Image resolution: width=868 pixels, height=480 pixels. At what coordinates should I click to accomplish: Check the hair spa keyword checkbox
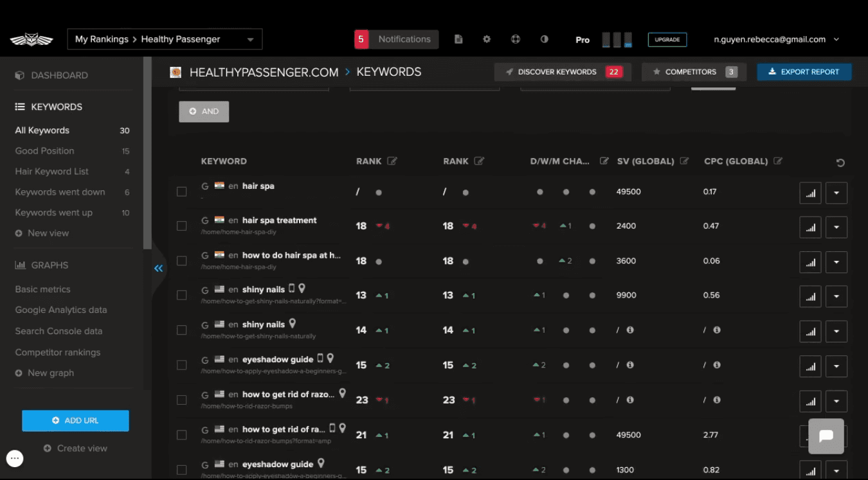(182, 191)
